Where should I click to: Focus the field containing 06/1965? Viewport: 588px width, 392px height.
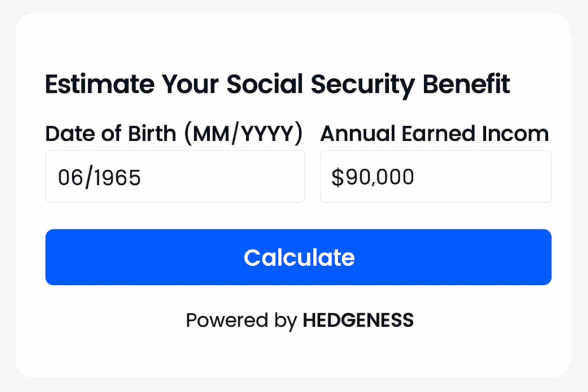point(175,177)
